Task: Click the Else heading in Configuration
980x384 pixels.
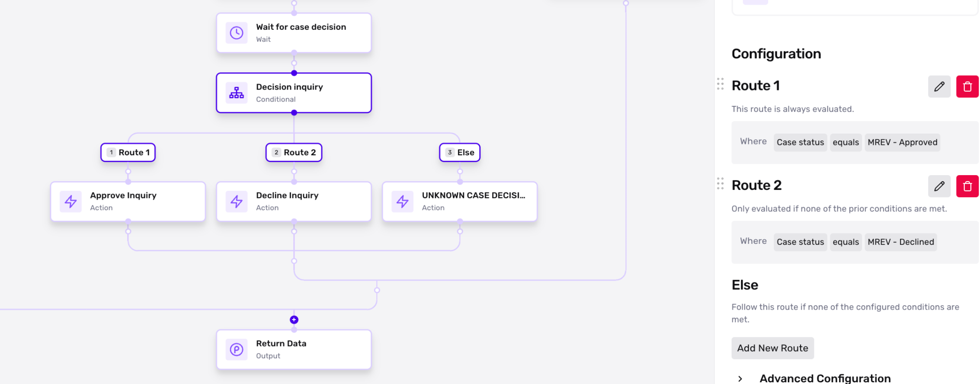Action: point(745,285)
